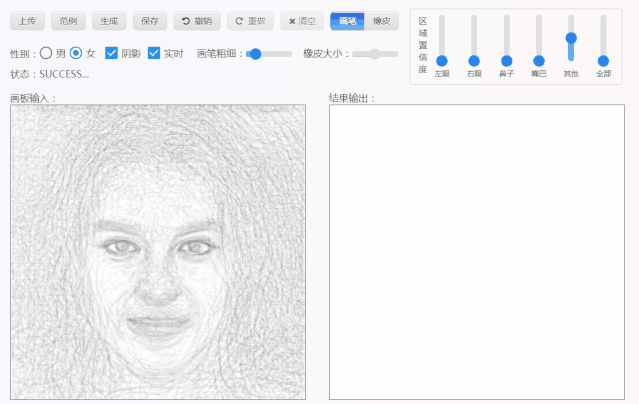Clear the canvas with 清空
Viewport: 639px width, 404px height.
[x=302, y=21]
